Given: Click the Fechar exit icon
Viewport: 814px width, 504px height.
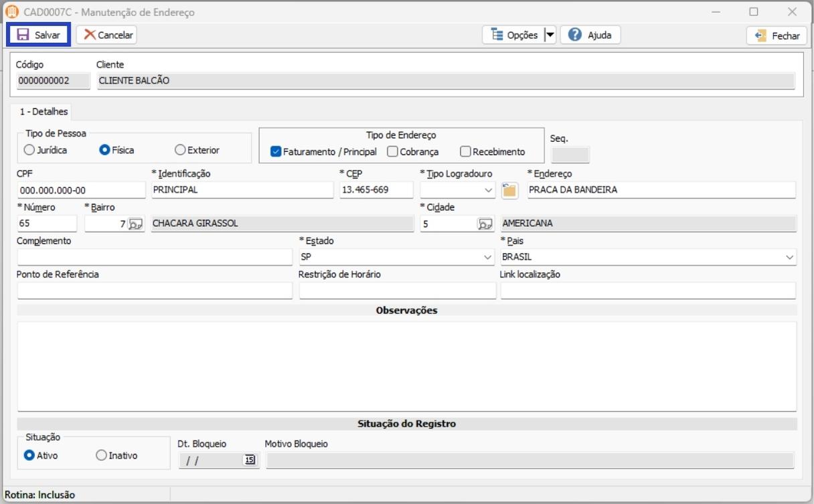Looking at the screenshot, I should (760, 35).
